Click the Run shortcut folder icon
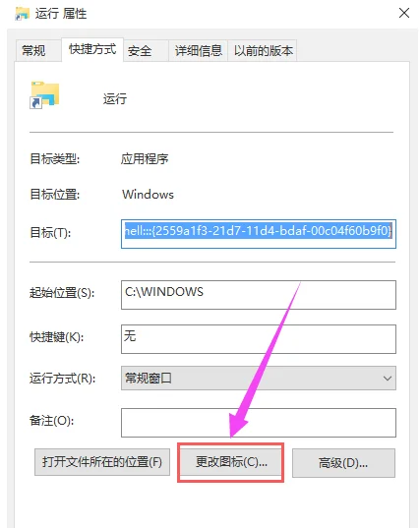The height and width of the screenshot is (528, 420). (45, 95)
